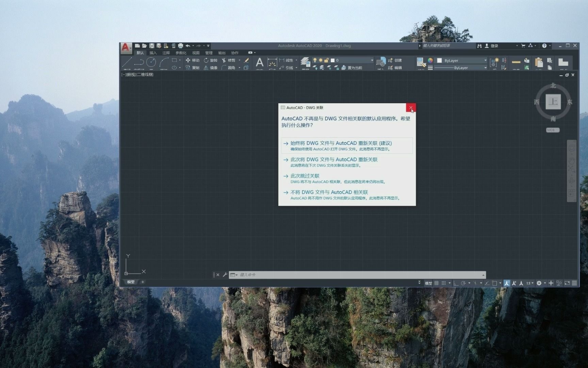
Task: Select the Circle drawing tool
Action: pos(151,61)
